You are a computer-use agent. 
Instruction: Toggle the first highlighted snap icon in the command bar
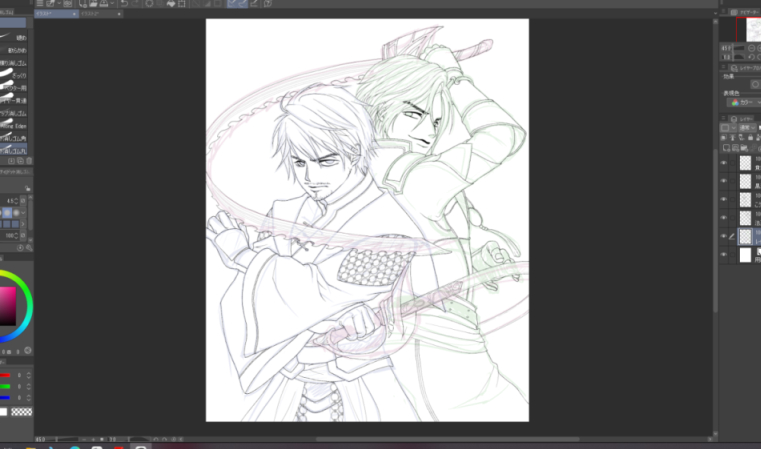point(232,3)
